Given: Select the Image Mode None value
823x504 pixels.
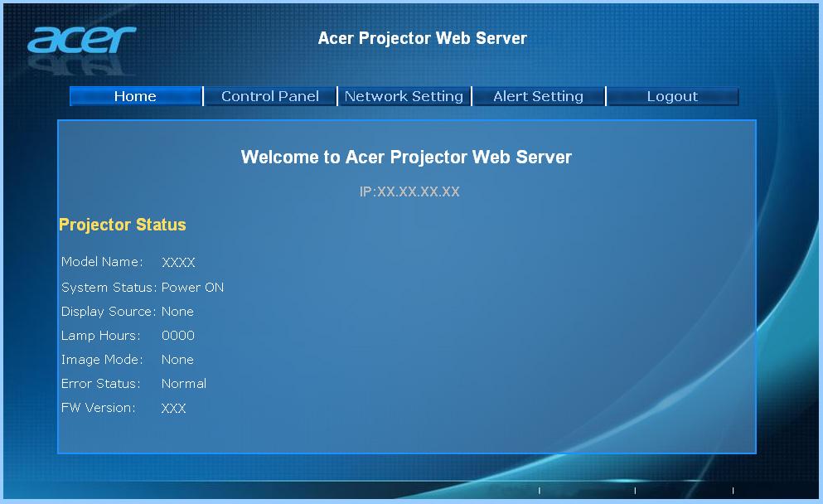Looking at the screenshot, I should pos(177,360).
